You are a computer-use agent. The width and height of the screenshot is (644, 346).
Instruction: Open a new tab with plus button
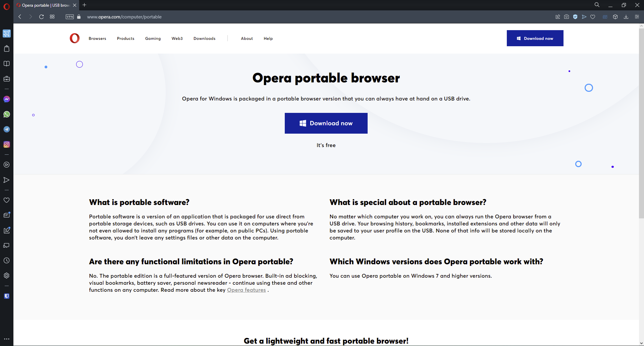85,5
